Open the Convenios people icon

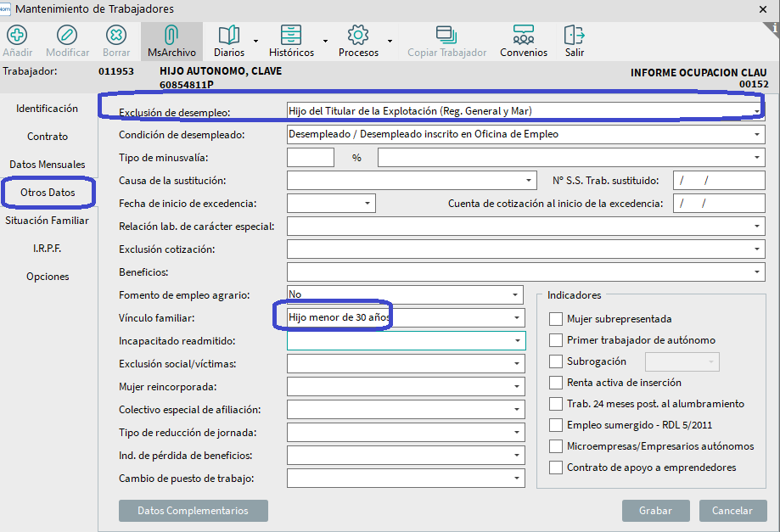point(524,36)
